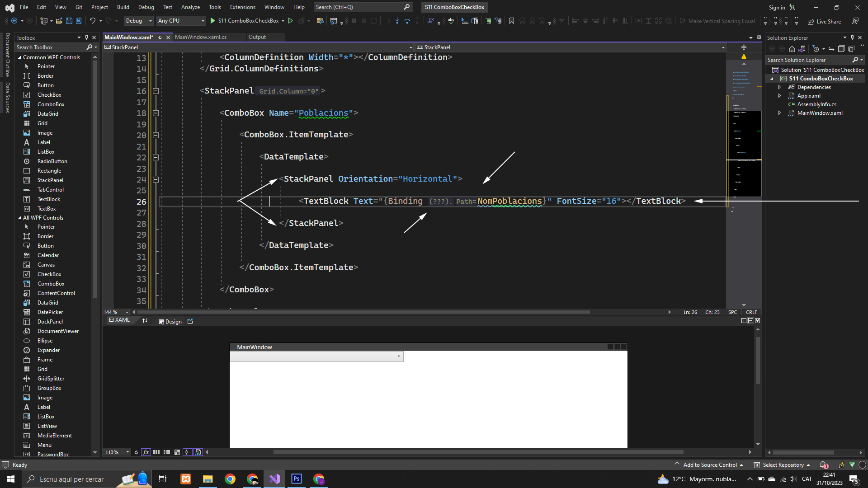Open Visual Studio from the Windows taskbar
868x488 pixels.
pos(274,479)
